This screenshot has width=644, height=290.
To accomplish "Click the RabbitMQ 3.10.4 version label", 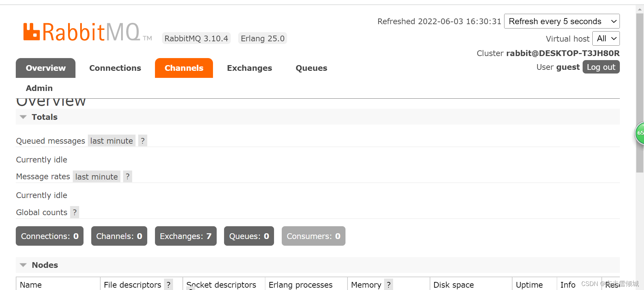I will [x=196, y=38].
